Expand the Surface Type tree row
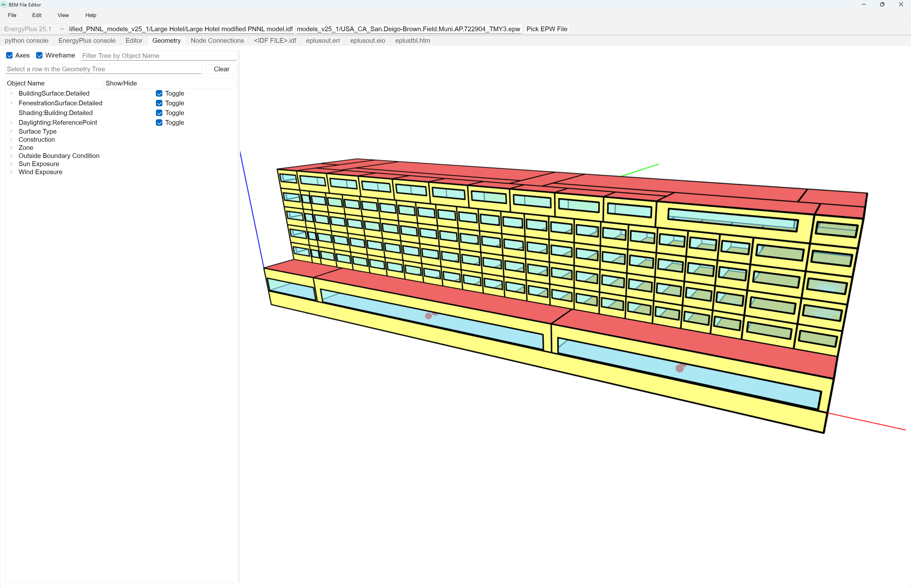This screenshot has height=588, width=911. pyautogui.click(x=12, y=131)
